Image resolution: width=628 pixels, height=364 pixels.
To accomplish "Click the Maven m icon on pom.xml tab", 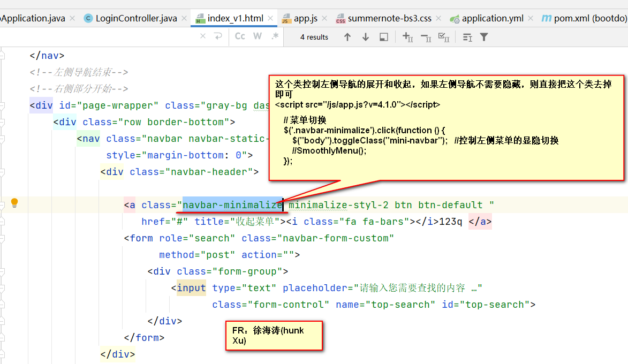I will (546, 18).
